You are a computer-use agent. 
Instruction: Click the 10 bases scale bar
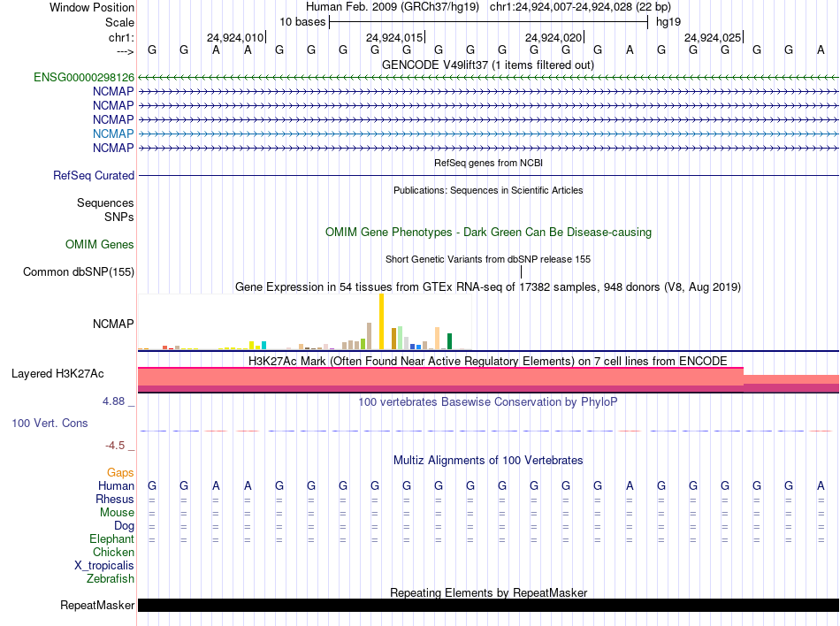(489, 22)
